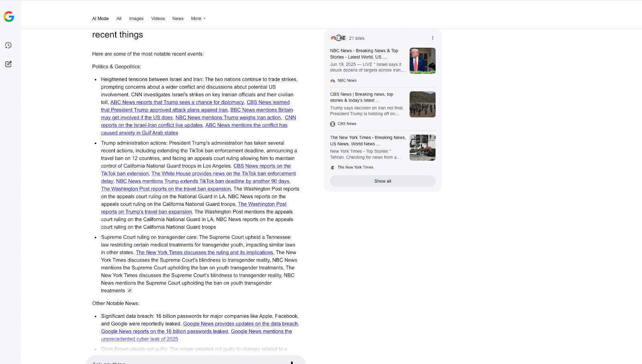
Task: Click the 'Other Notable News:' section heading
Action: pos(116,303)
